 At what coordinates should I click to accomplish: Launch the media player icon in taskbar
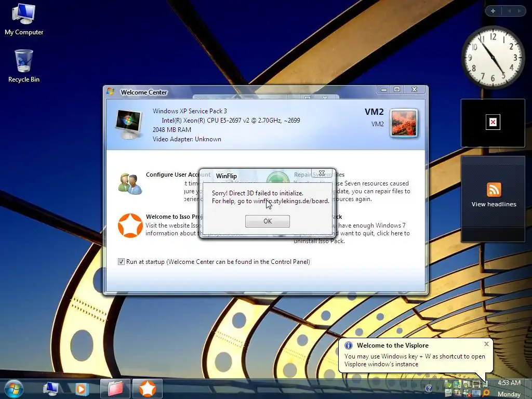click(82, 389)
